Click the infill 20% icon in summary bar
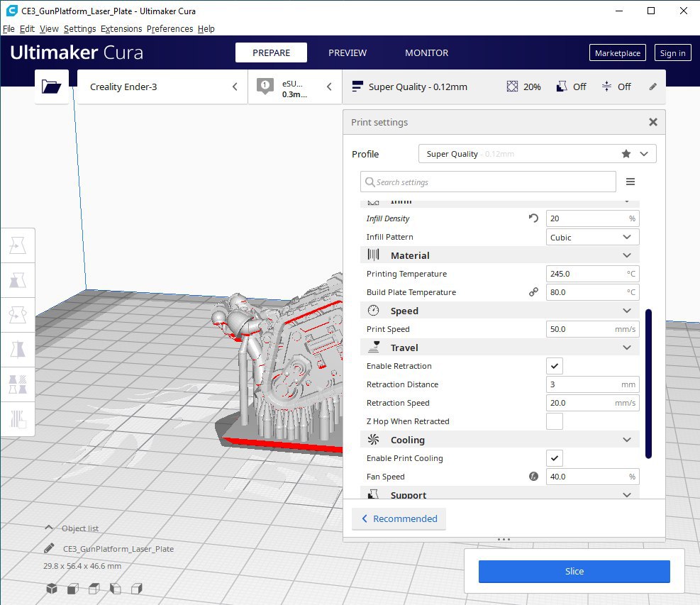 (x=512, y=87)
